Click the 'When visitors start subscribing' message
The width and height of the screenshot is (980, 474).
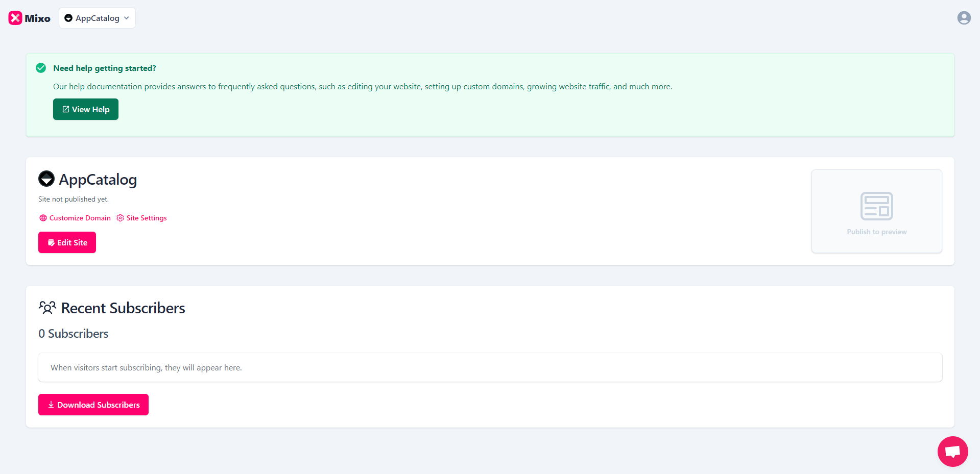pos(146,367)
